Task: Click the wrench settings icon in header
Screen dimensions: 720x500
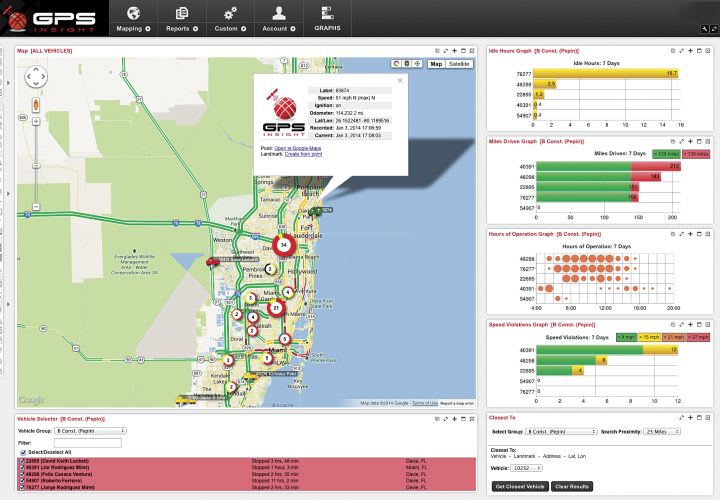Action: click(x=704, y=29)
